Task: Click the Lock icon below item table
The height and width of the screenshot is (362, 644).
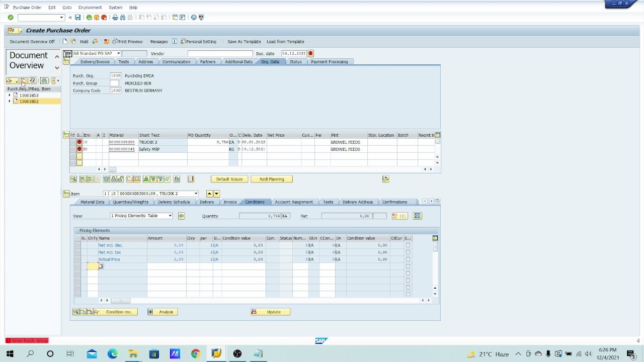Action: pyautogui.click(x=113, y=179)
